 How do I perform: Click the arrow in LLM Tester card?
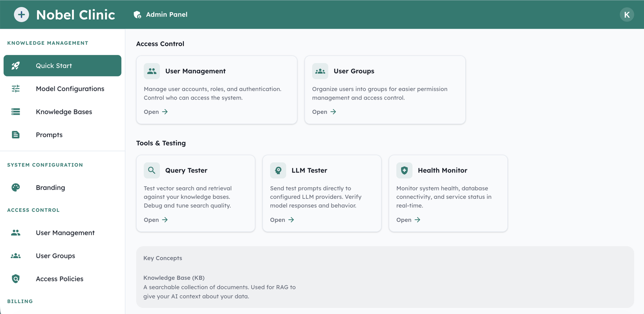click(x=291, y=220)
